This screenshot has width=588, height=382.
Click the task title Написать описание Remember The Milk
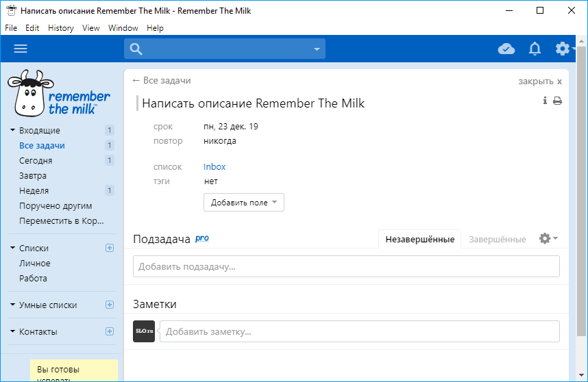coord(253,103)
